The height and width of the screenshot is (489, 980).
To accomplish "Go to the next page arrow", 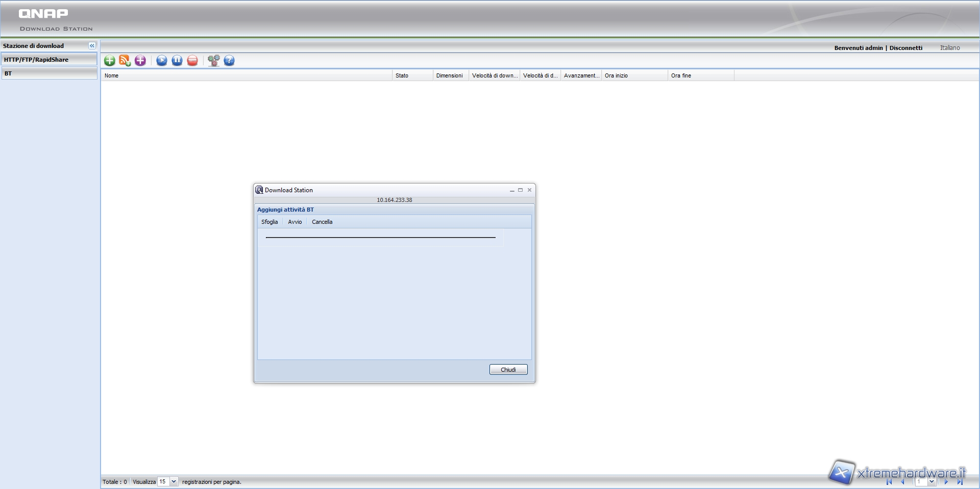I will coord(946,481).
